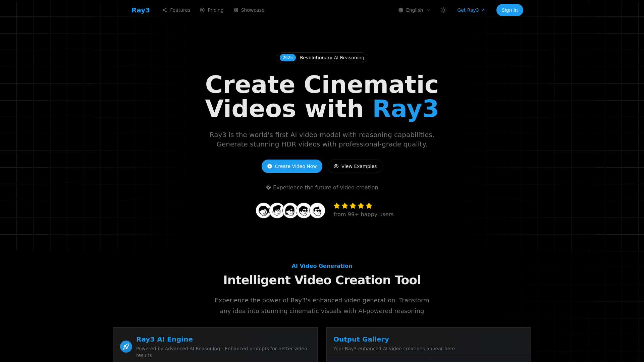Click the last user avatar with sunglasses
Viewport: 644px width, 362px height.
[317, 210]
